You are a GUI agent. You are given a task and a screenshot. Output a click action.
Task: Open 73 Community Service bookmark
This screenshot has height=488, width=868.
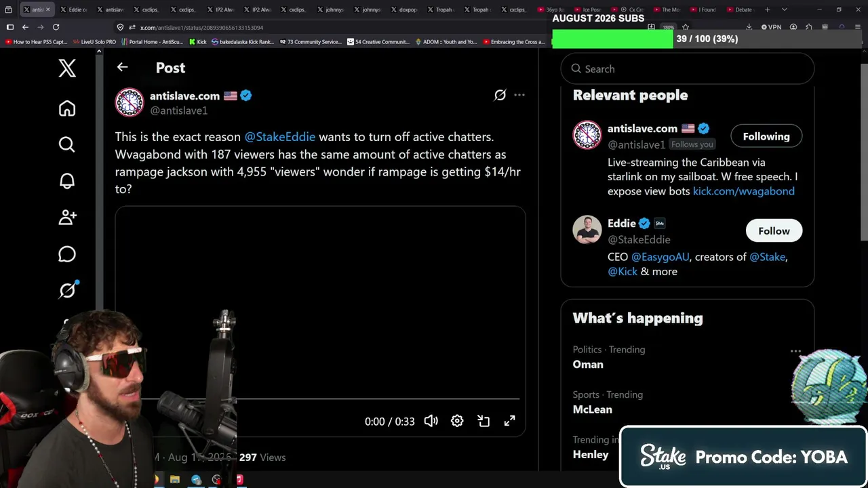point(310,42)
